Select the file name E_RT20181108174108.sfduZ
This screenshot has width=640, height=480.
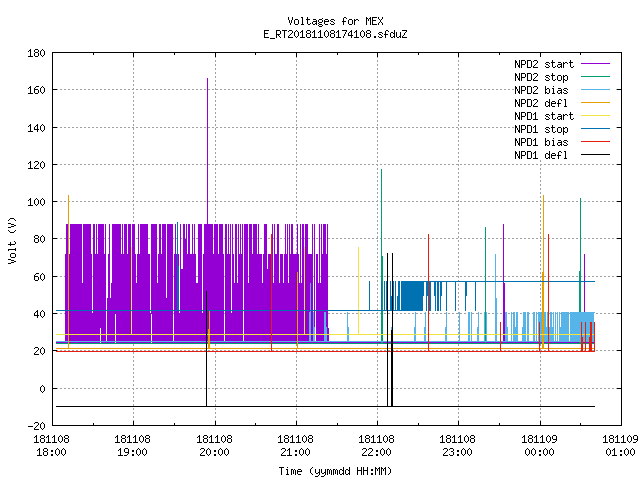click(335, 34)
